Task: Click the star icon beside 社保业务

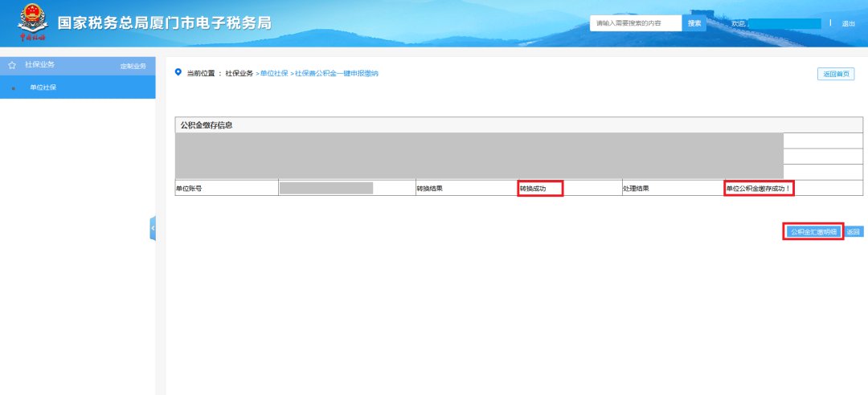Action: [11, 64]
